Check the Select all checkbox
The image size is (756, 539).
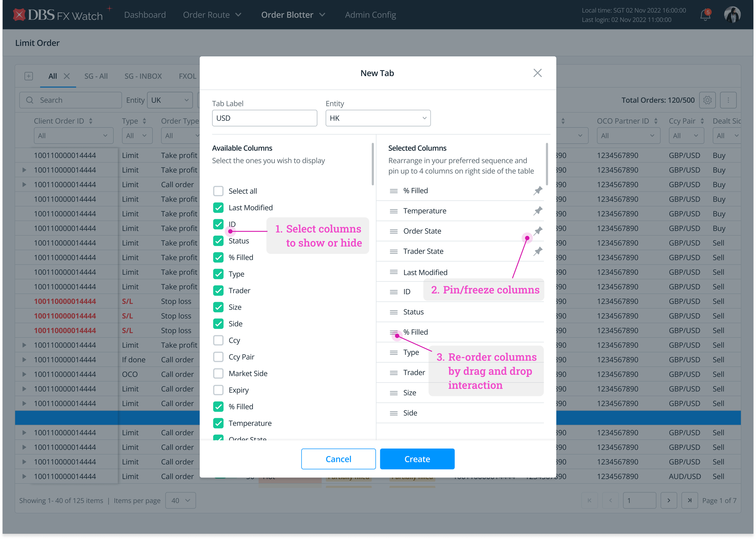pos(218,191)
